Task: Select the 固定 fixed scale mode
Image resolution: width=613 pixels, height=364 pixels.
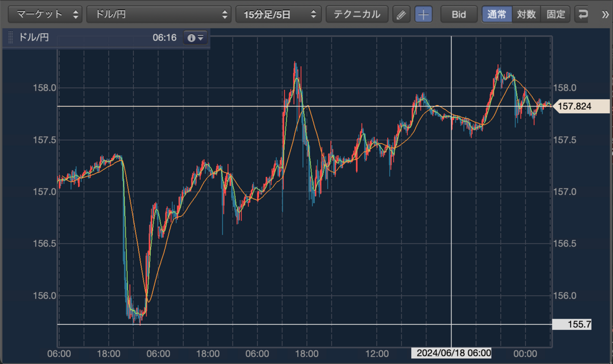Action: [556, 14]
